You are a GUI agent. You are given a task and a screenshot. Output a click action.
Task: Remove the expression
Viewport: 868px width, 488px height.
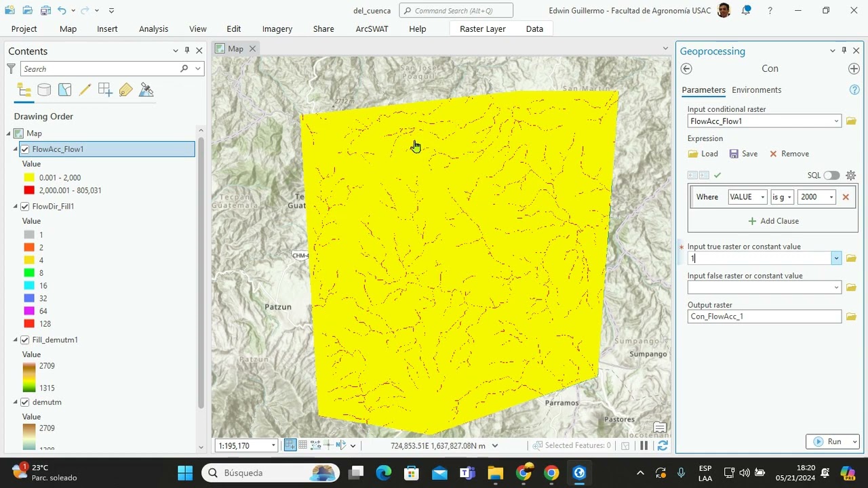[789, 154]
